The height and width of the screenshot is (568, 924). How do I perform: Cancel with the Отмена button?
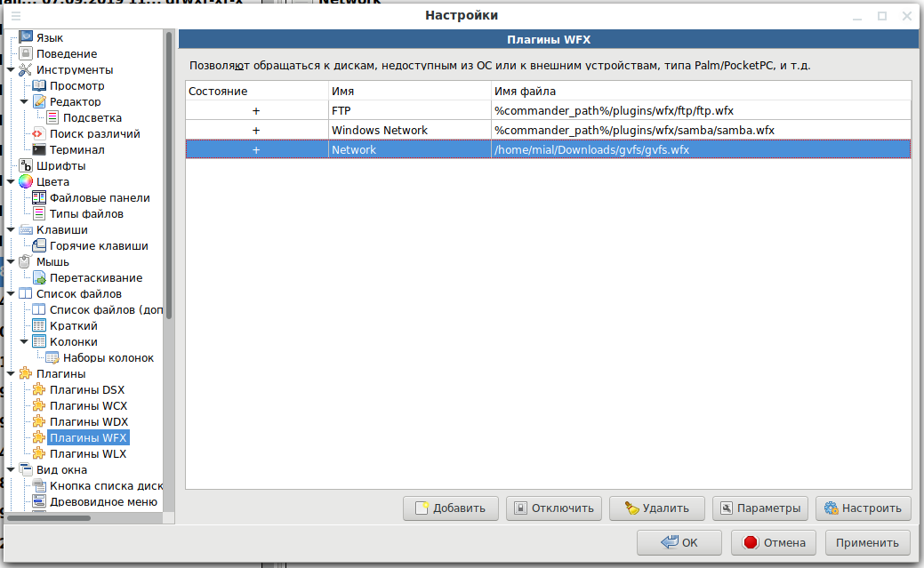(774, 542)
